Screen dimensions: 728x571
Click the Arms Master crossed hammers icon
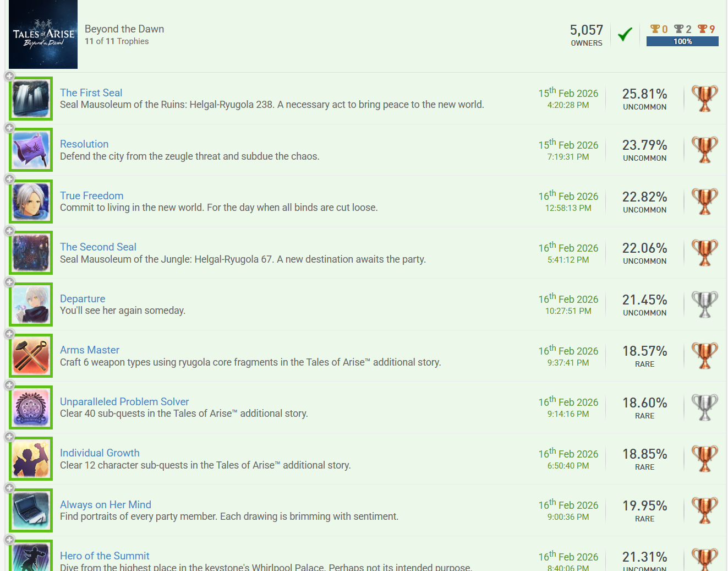(31, 356)
